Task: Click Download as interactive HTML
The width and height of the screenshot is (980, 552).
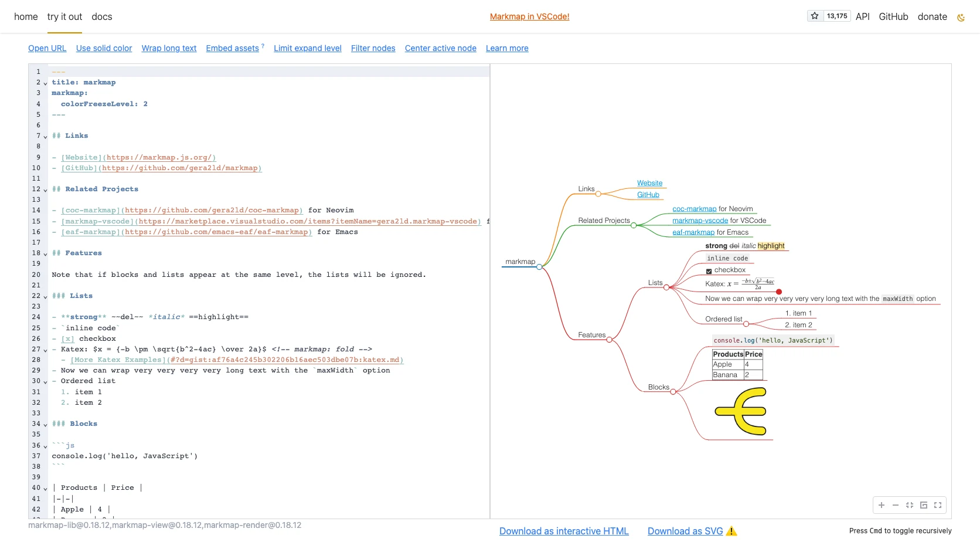Action: [x=564, y=531]
